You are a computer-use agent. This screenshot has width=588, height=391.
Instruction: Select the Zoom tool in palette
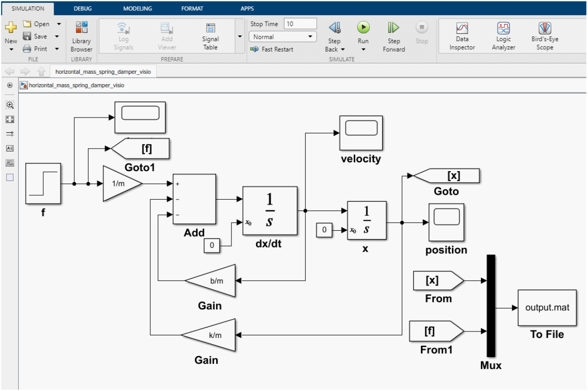pos(10,105)
